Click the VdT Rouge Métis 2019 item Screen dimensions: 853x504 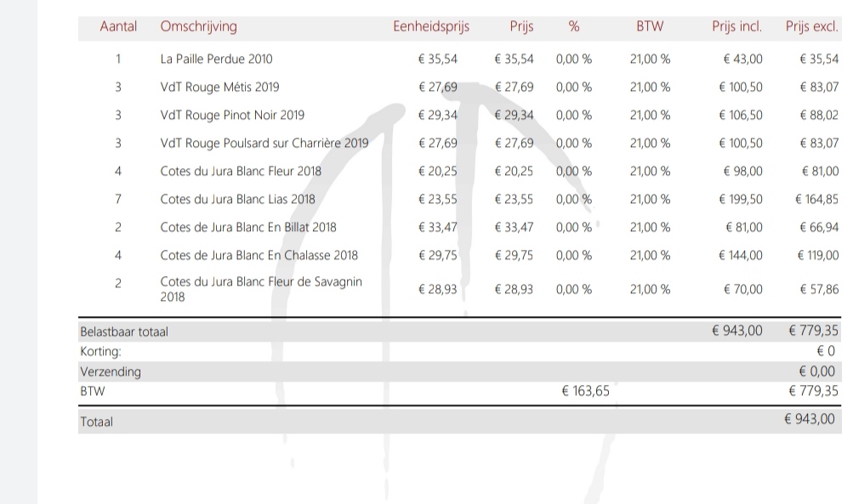[219, 87]
